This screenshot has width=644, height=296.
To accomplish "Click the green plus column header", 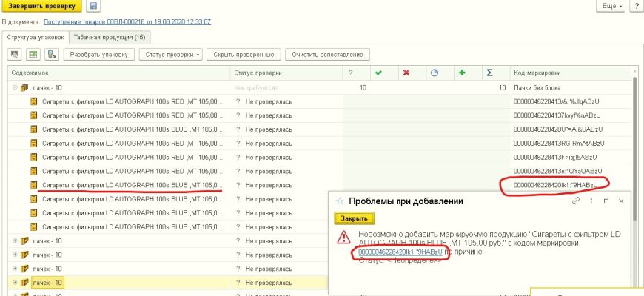I will pyautogui.click(x=462, y=73).
